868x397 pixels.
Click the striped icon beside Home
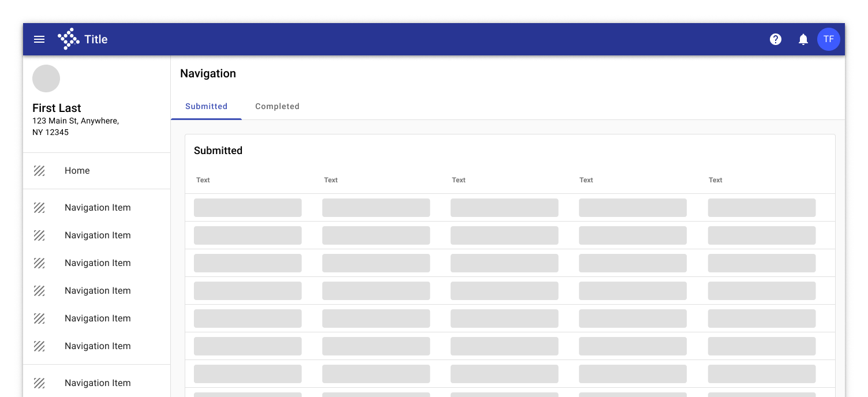39,171
